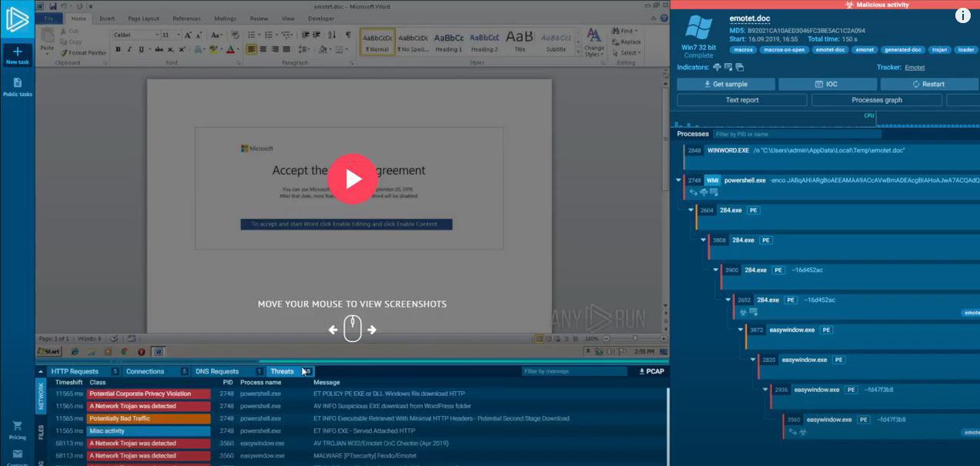Image resolution: width=980 pixels, height=466 pixels.
Task: Click the Start button in Win7 taskbar
Action: (x=49, y=351)
